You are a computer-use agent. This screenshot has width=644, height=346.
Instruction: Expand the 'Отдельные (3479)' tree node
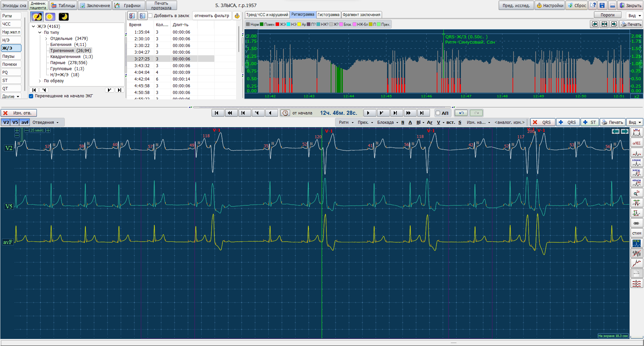click(x=46, y=39)
